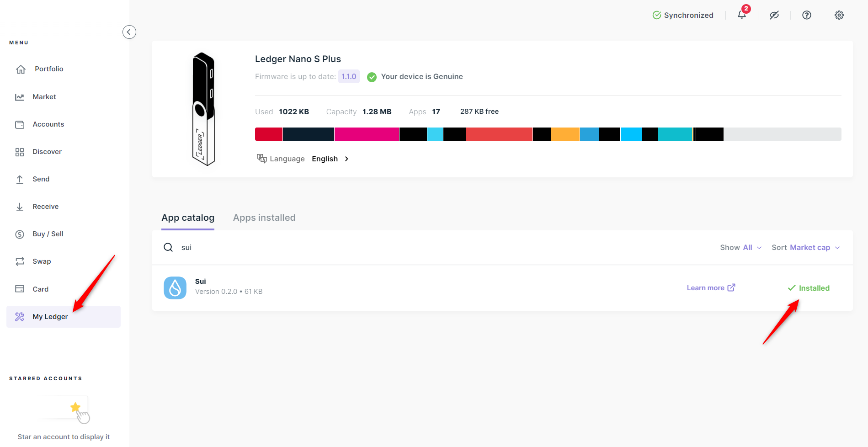Open the help question mark icon
868x447 pixels.
807,15
